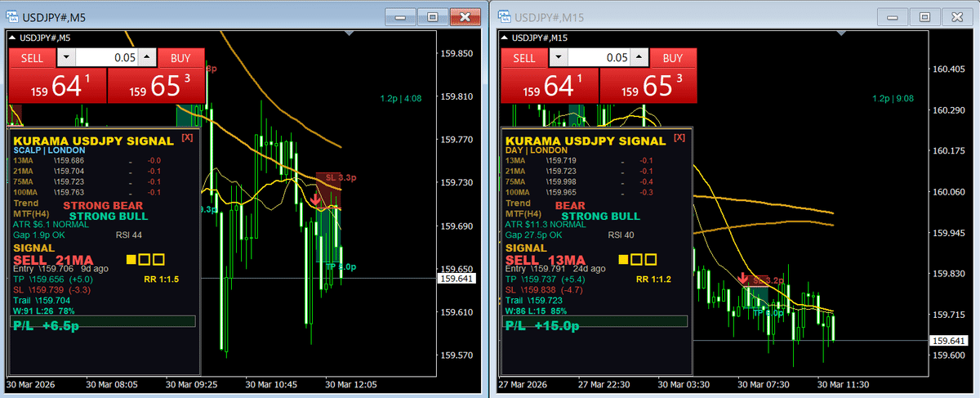Close the KURAMA signal panel in M15 chart
The height and width of the screenshot is (398, 980).
679,138
